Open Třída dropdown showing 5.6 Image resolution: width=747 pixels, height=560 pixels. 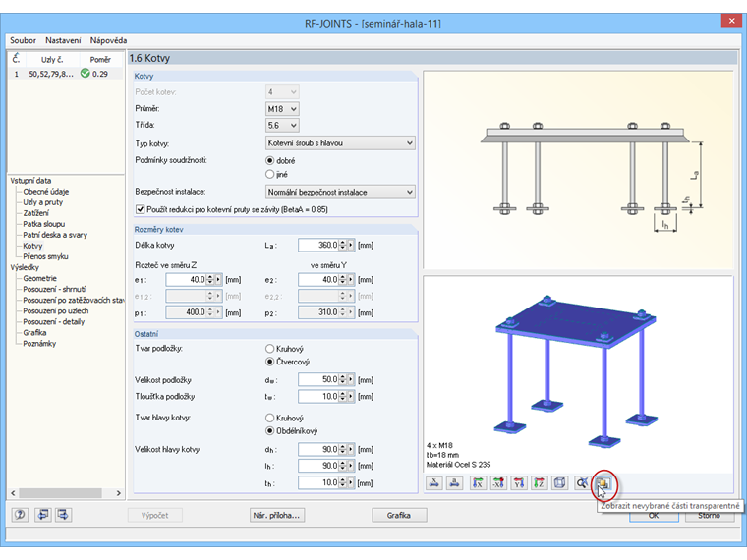pyautogui.click(x=282, y=125)
